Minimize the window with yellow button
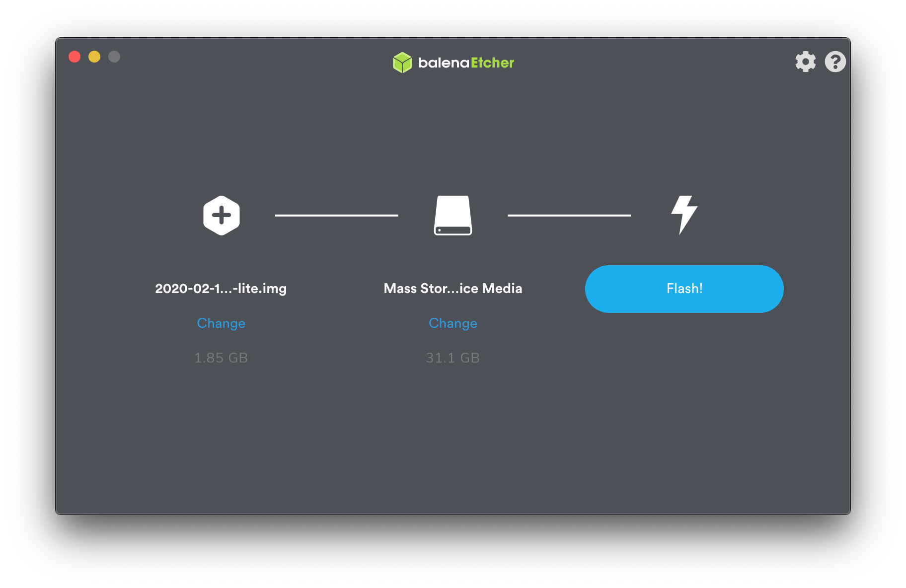The image size is (906, 588). coord(94,57)
